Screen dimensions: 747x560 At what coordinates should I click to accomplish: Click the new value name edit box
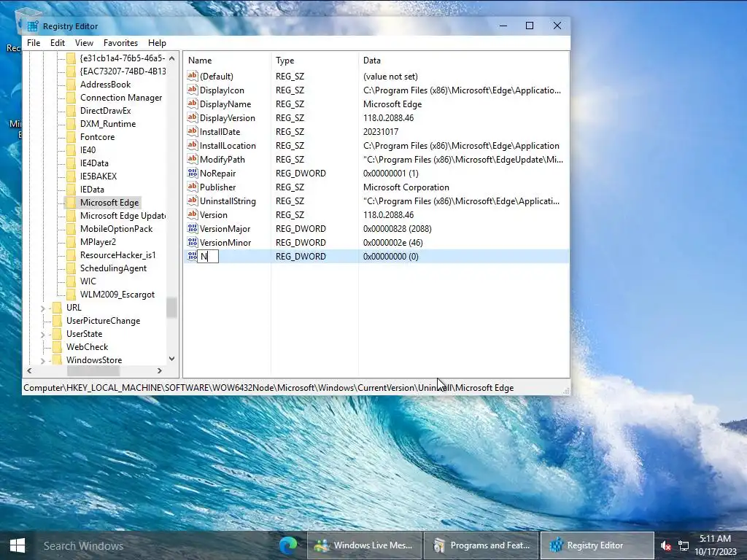[x=208, y=256]
